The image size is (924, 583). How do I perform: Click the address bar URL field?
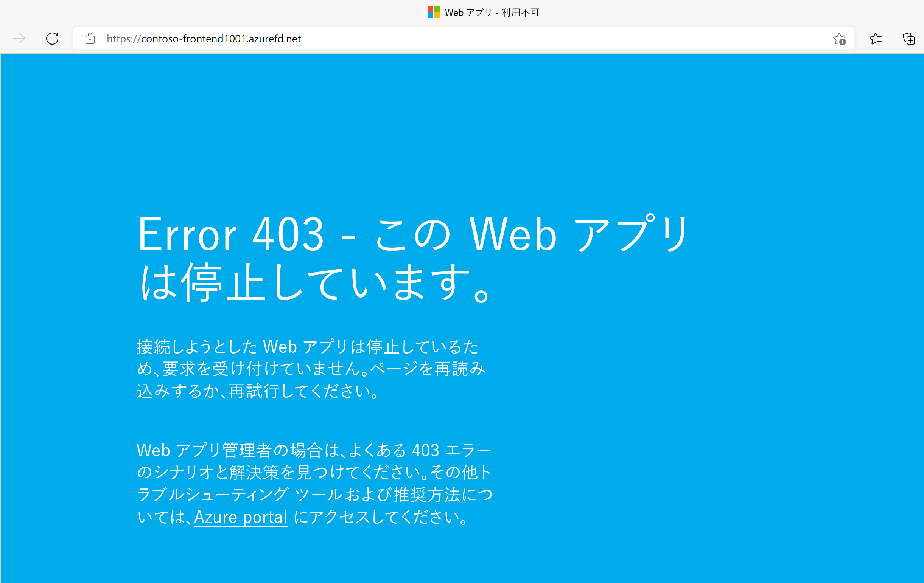click(464, 38)
